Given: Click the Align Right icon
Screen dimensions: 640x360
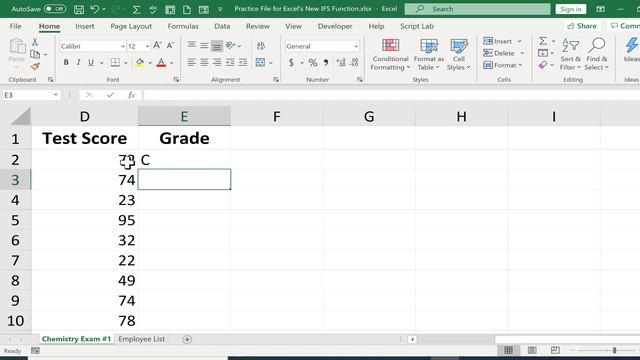Looking at the screenshot, I should (217, 62).
